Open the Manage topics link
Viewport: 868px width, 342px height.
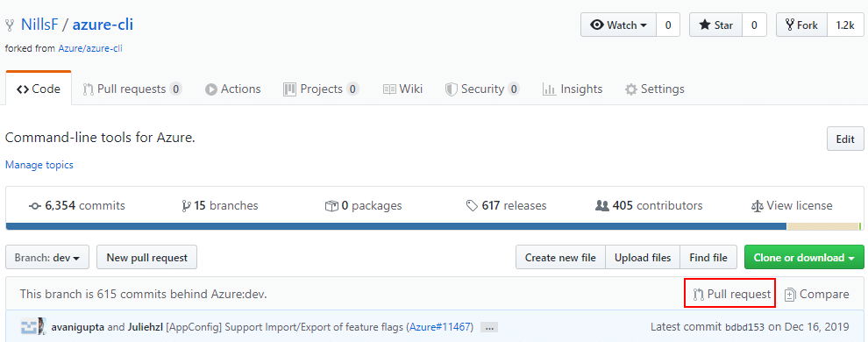click(x=39, y=165)
